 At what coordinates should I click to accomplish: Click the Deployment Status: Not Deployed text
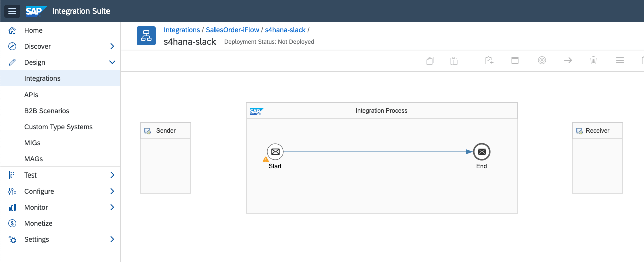pyautogui.click(x=269, y=42)
